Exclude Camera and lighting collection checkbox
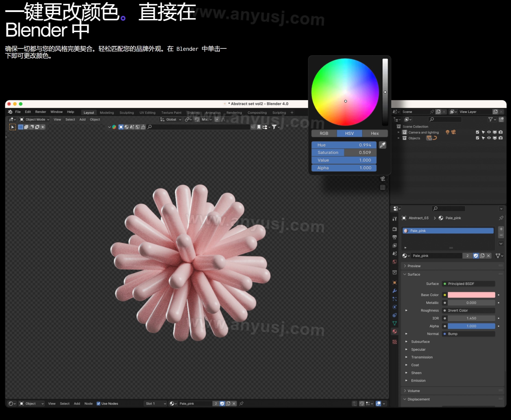This screenshot has width=511, height=420. (477, 132)
